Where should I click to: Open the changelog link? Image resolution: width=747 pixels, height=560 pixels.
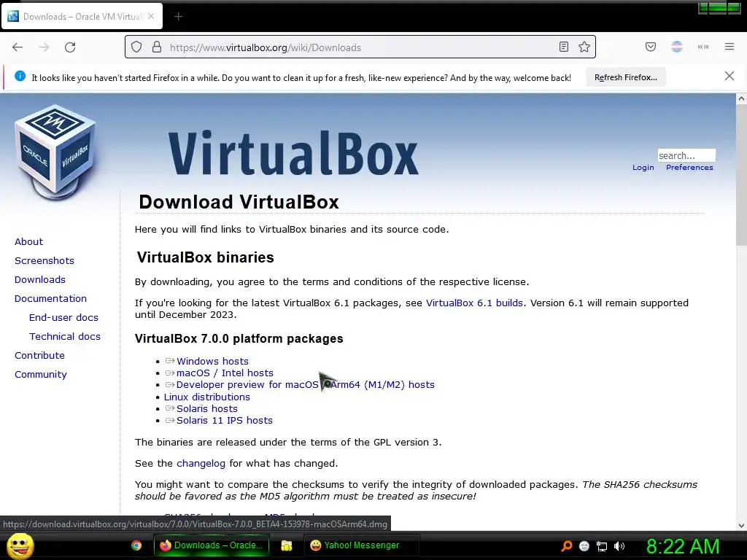(x=201, y=463)
